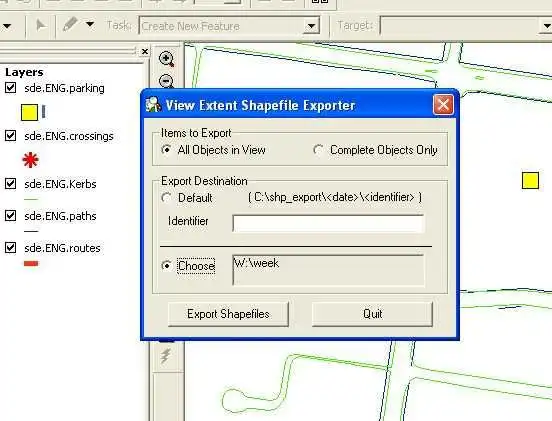The height and width of the screenshot is (421, 552).
Task: Click the paths black line symbol
Action: click(31, 231)
